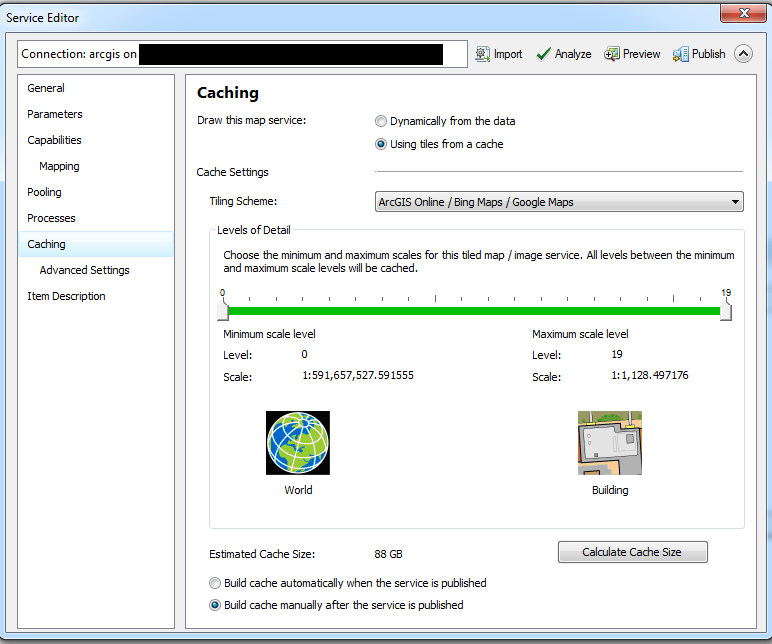Click Calculate Cache Size button

coord(632,552)
